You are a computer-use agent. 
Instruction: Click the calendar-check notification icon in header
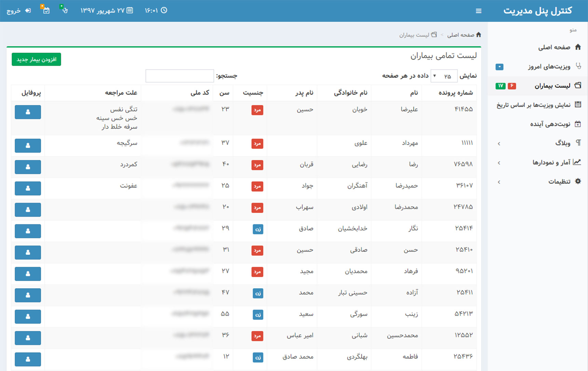46,10
